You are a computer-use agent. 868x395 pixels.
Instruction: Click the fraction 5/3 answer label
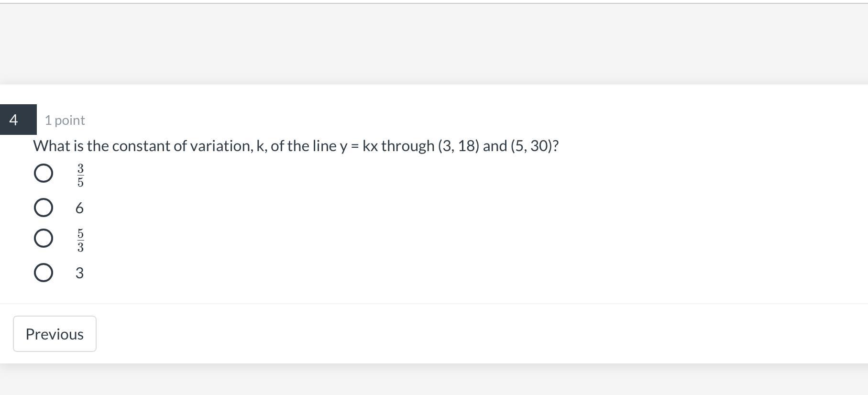80,240
